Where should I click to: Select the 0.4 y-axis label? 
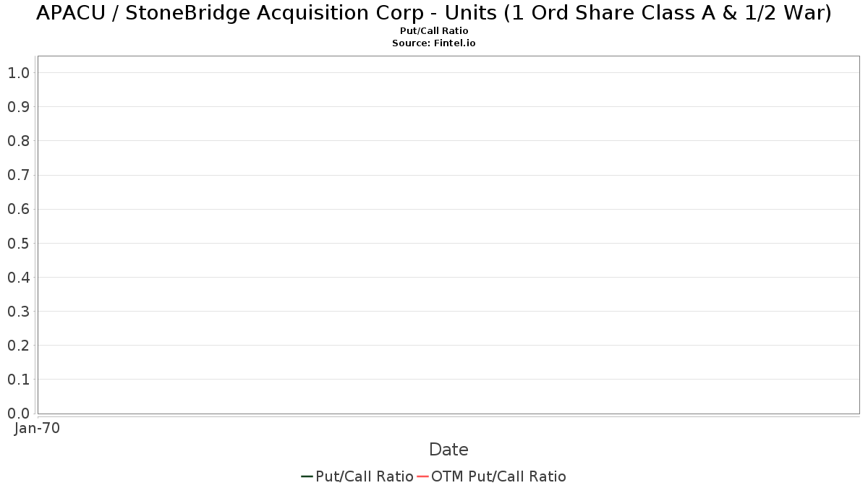click(x=18, y=278)
